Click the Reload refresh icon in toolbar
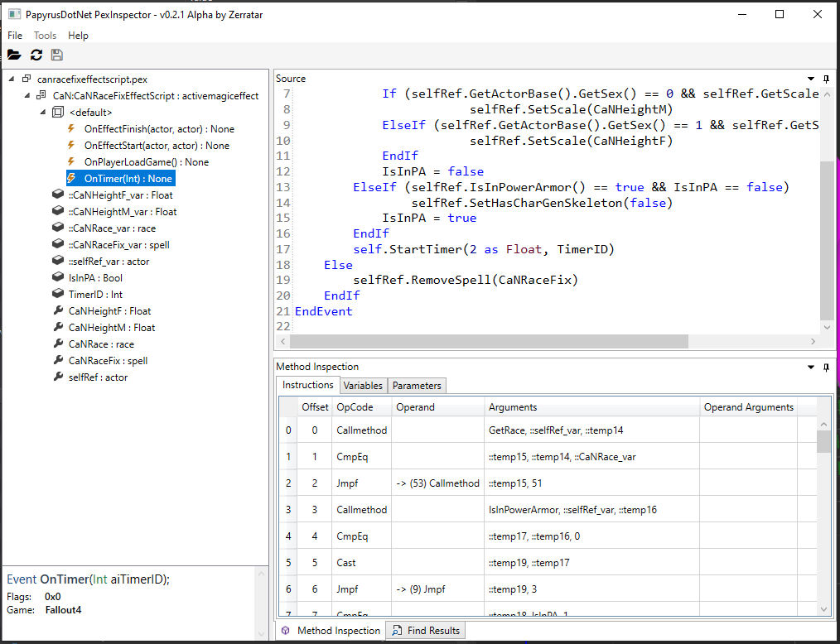Viewport: 840px width, 644px height. (36, 55)
